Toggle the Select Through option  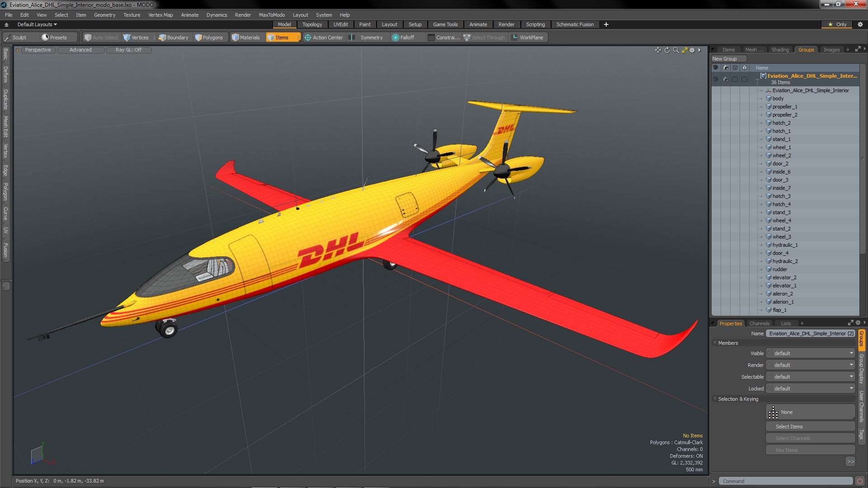pyautogui.click(x=484, y=38)
